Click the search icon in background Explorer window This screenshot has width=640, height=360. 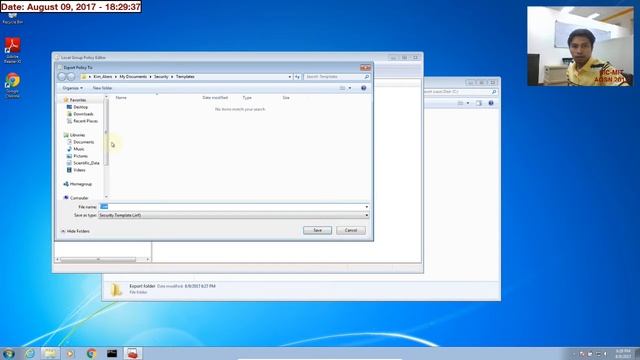point(494,92)
